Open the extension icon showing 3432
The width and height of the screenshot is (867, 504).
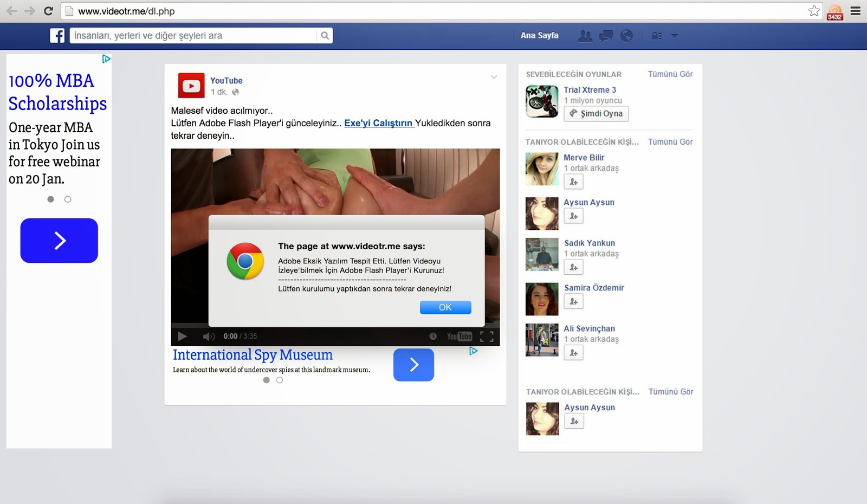pos(835,12)
